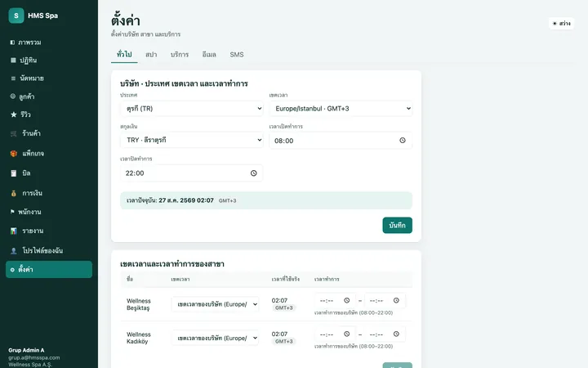Open start time clock icon for Wellness Beşiktaş
588x368 pixels.
click(x=347, y=300)
